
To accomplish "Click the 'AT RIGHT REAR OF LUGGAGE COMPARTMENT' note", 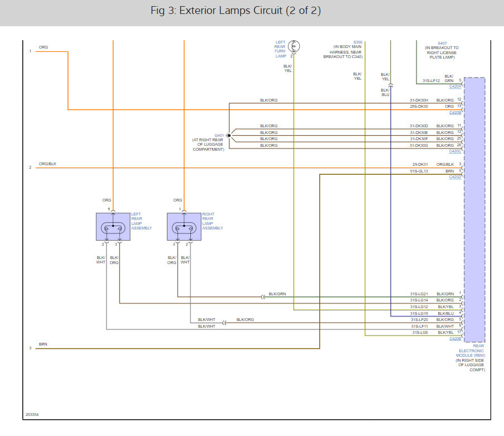I will point(208,145).
